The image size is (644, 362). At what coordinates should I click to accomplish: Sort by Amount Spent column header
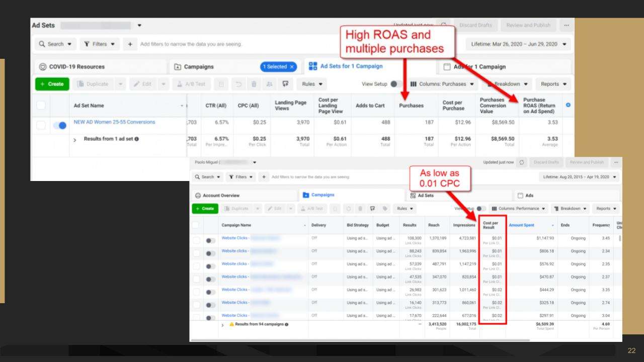[531, 225]
